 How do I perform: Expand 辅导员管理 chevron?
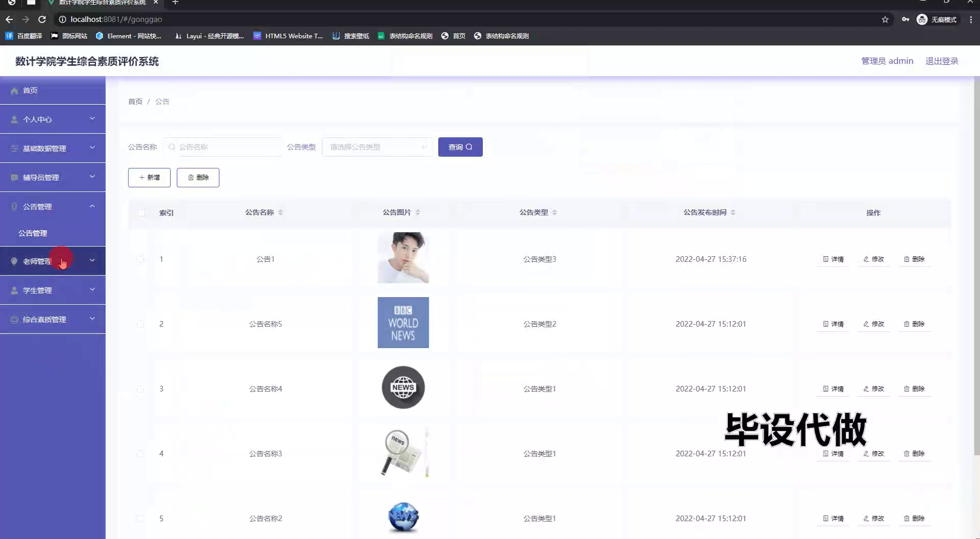click(92, 177)
